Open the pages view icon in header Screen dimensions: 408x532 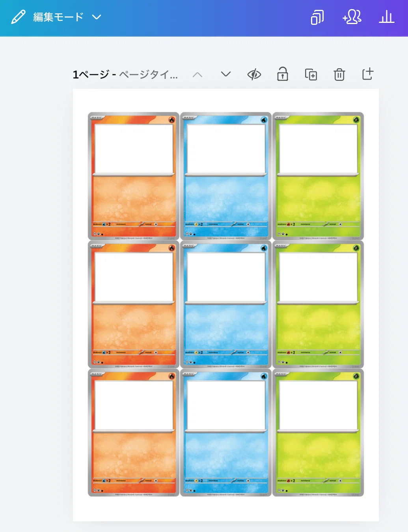317,17
